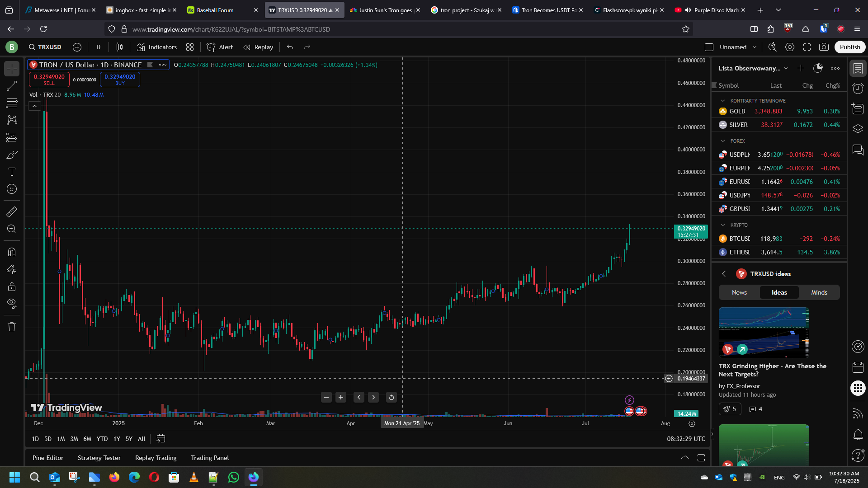
Task: Undo the last chart action
Action: click(290, 47)
